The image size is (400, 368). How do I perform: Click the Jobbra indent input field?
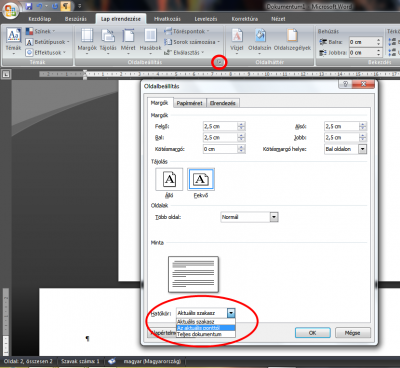tap(362, 52)
